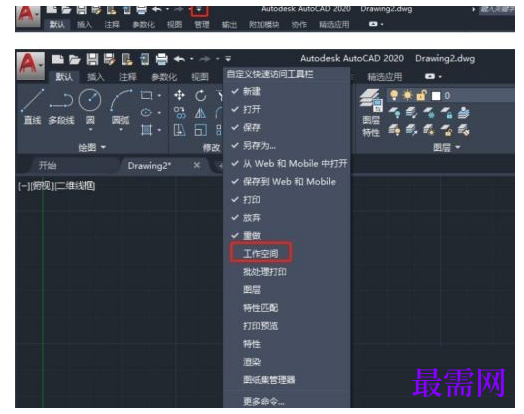Open the ellipse tool dropdown arrow
524x414 pixels.
(x=159, y=113)
